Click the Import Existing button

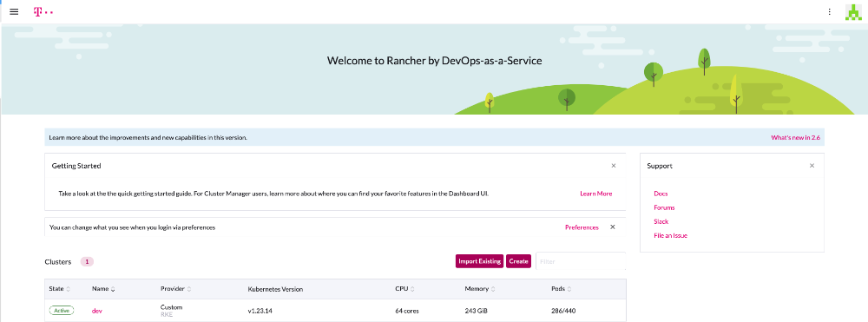(479, 261)
